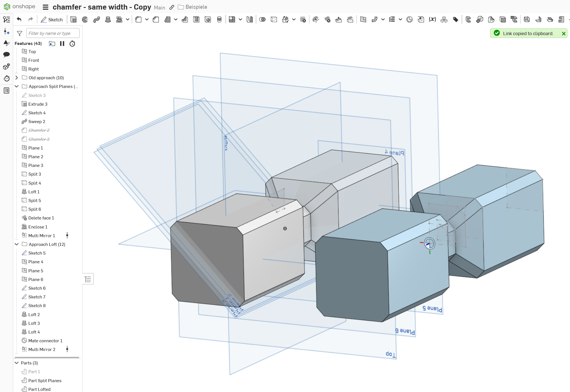The height and width of the screenshot is (392, 570).
Task: Click the add folder icon next to Features
Action: 52,44
